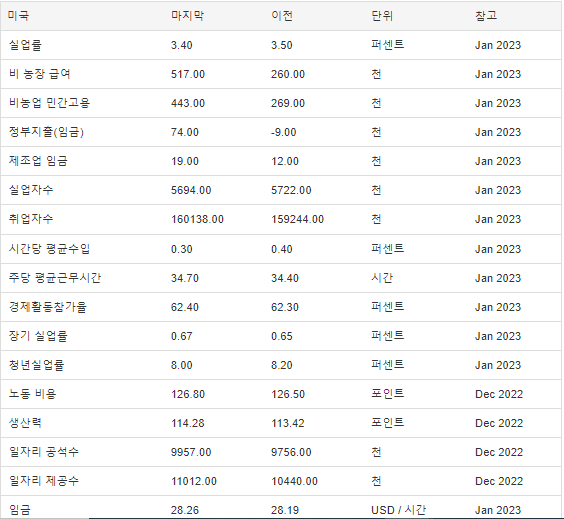Open the 일자리 제공수 indicator link
The image size is (564, 519).
(44, 481)
